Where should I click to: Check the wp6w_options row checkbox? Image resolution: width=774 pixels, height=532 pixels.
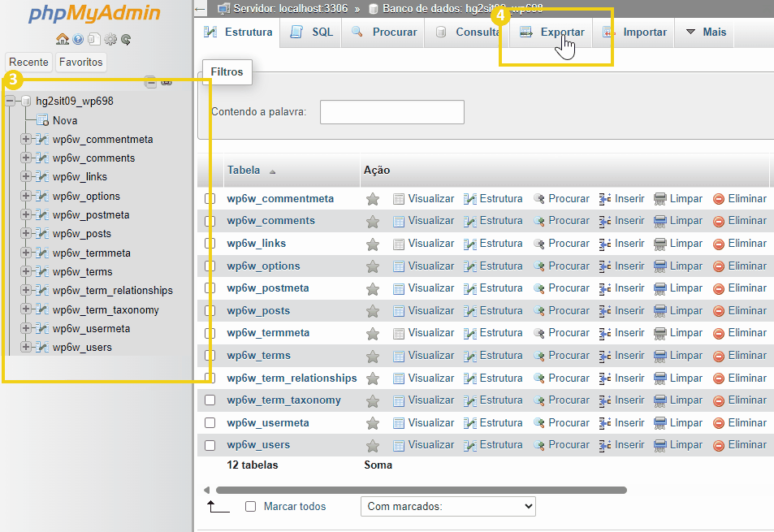point(210,266)
